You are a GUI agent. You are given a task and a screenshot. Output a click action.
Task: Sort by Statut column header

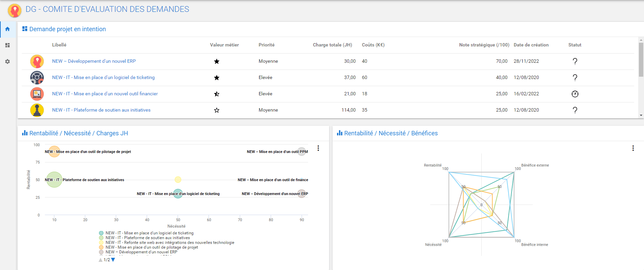pos(575,45)
